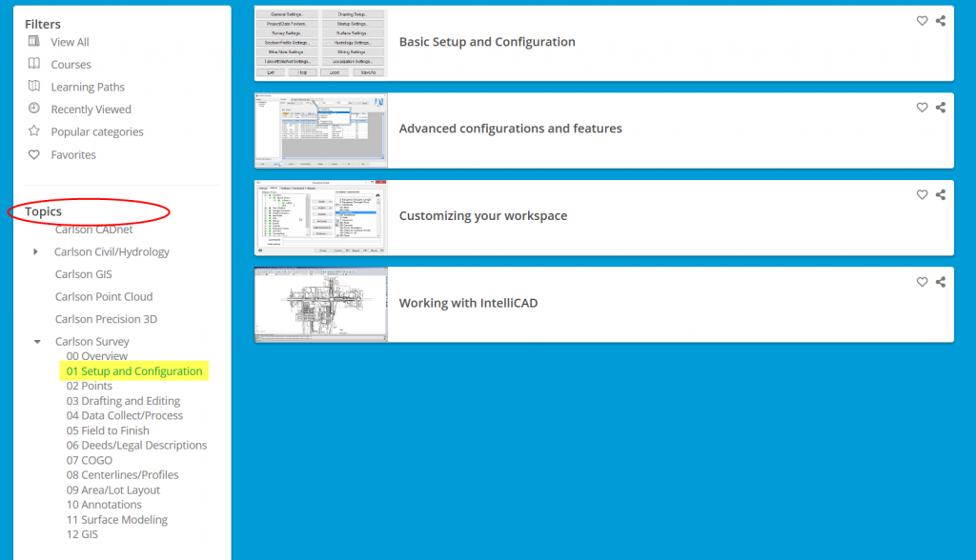The height and width of the screenshot is (560, 976).
Task: Open Customizing your workspace thumbnail
Action: pyautogui.click(x=320, y=217)
